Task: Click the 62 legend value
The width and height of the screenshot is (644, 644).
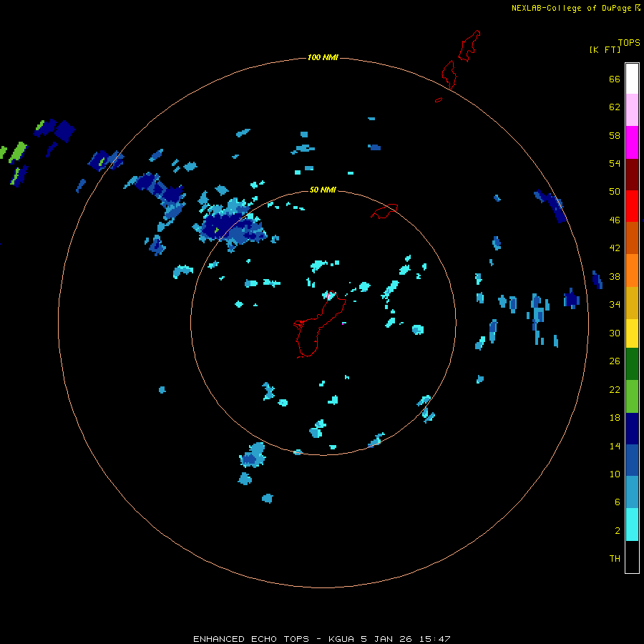Action: click(x=615, y=107)
